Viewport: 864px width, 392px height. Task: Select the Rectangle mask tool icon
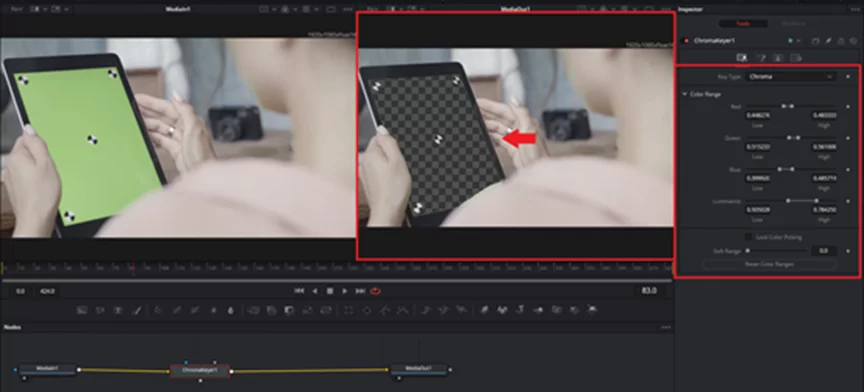pyautogui.click(x=349, y=310)
